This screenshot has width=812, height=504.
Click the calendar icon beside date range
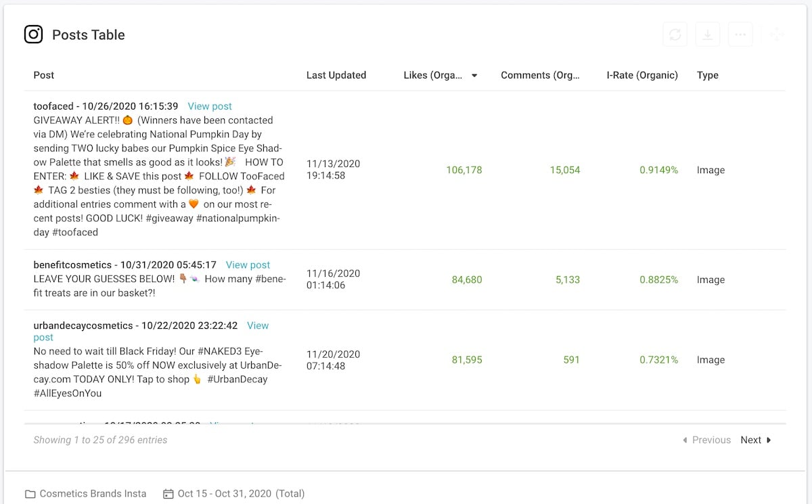[x=168, y=494]
